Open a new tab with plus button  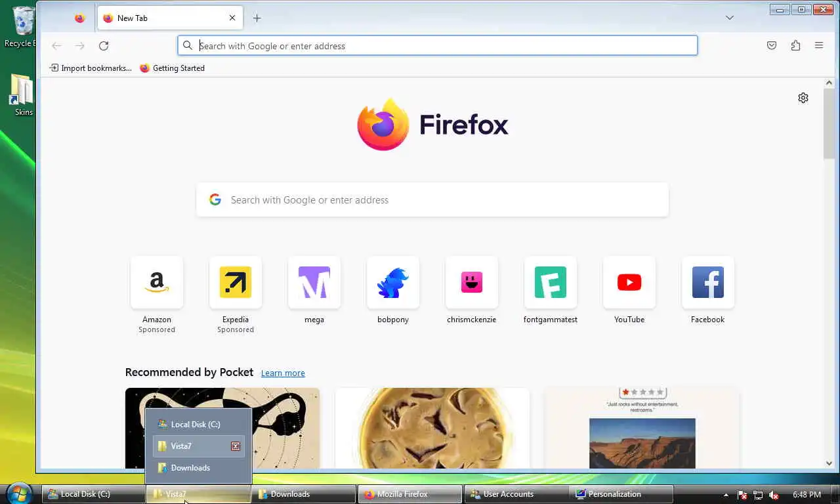(x=257, y=18)
